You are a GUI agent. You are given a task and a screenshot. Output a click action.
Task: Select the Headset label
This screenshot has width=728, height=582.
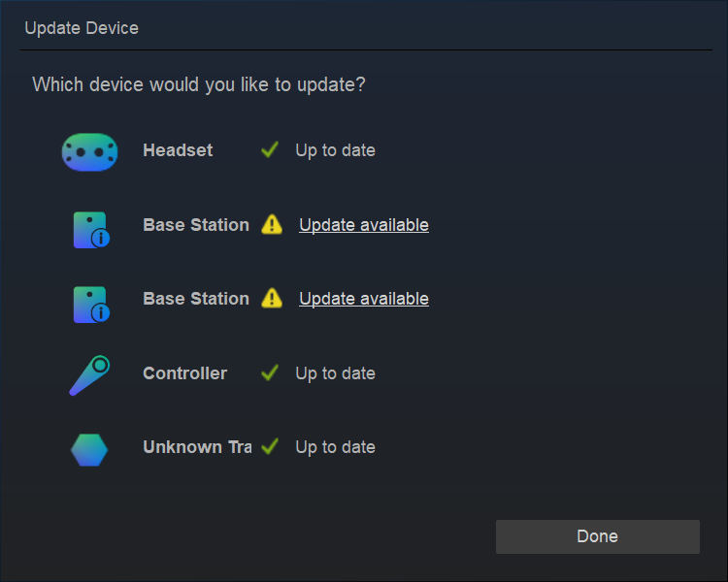coord(178,150)
